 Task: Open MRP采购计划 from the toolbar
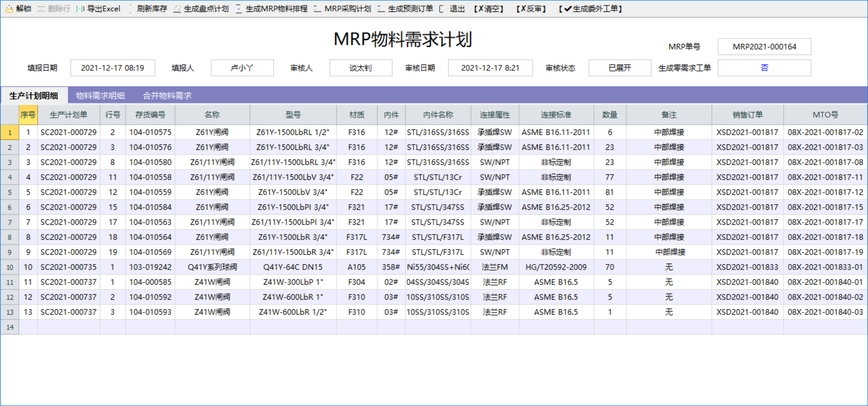tap(343, 8)
